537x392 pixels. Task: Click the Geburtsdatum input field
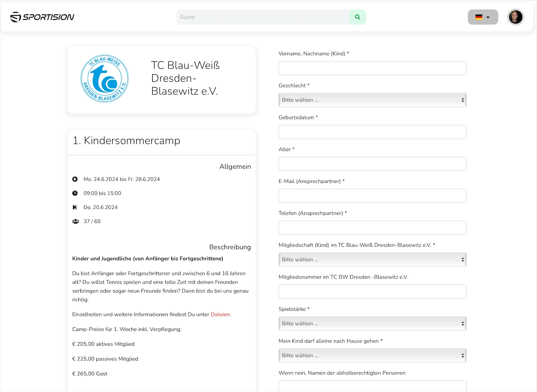(x=372, y=132)
